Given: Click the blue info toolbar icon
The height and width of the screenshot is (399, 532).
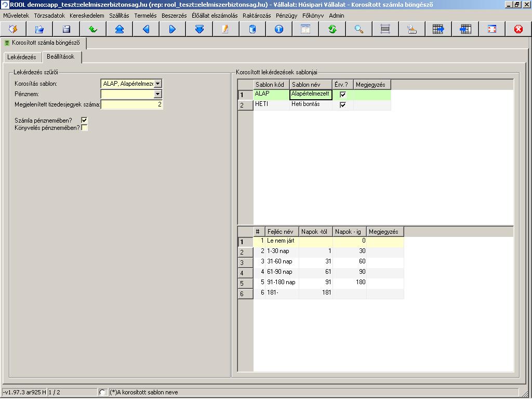Looking at the screenshot, I should 279,29.
